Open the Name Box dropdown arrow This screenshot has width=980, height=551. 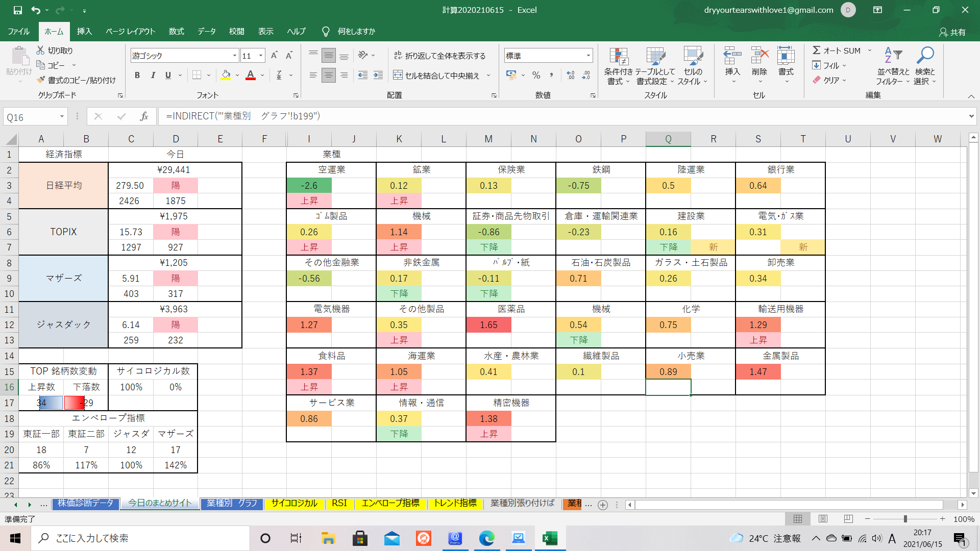tap(62, 117)
